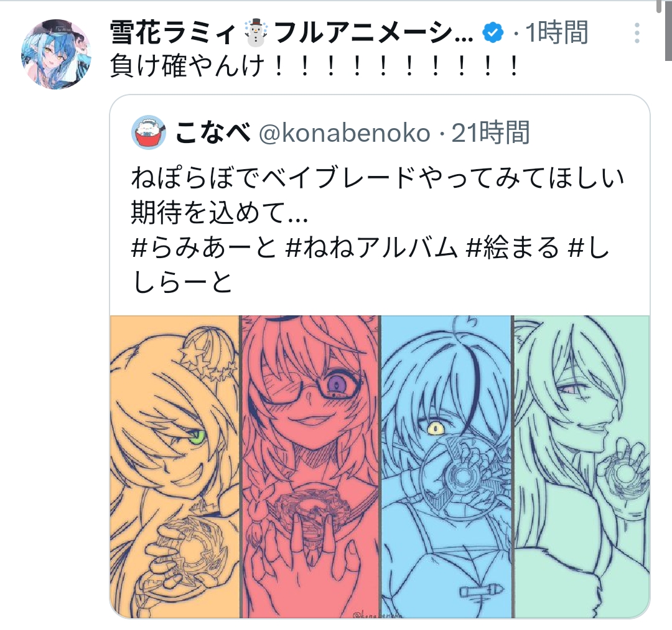Open the #らみあーと hashtag

point(203,248)
